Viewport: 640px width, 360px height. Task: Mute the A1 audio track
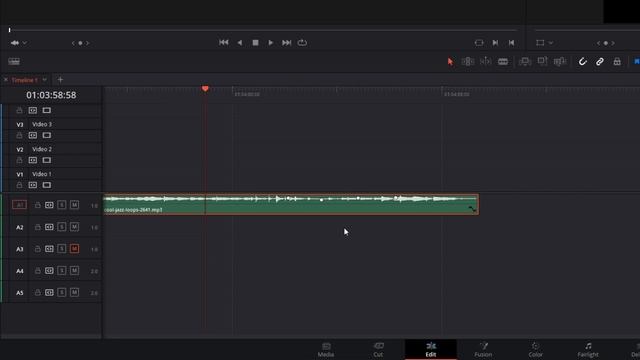tap(74, 205)
